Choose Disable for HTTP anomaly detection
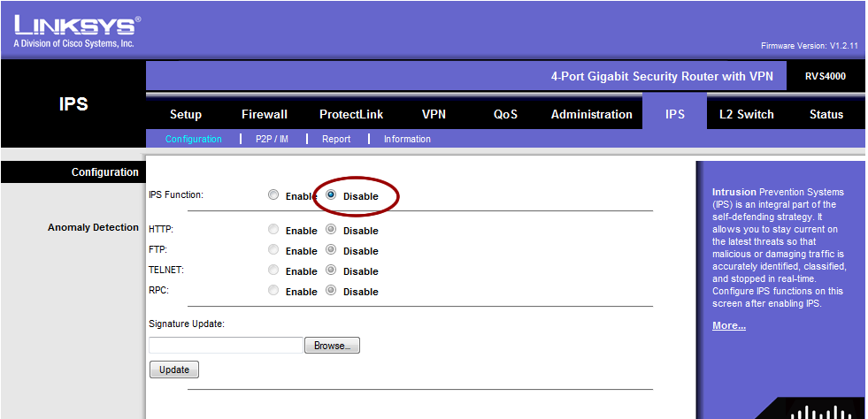This screenshot has width=868, height=419. (x=331, y=230)
